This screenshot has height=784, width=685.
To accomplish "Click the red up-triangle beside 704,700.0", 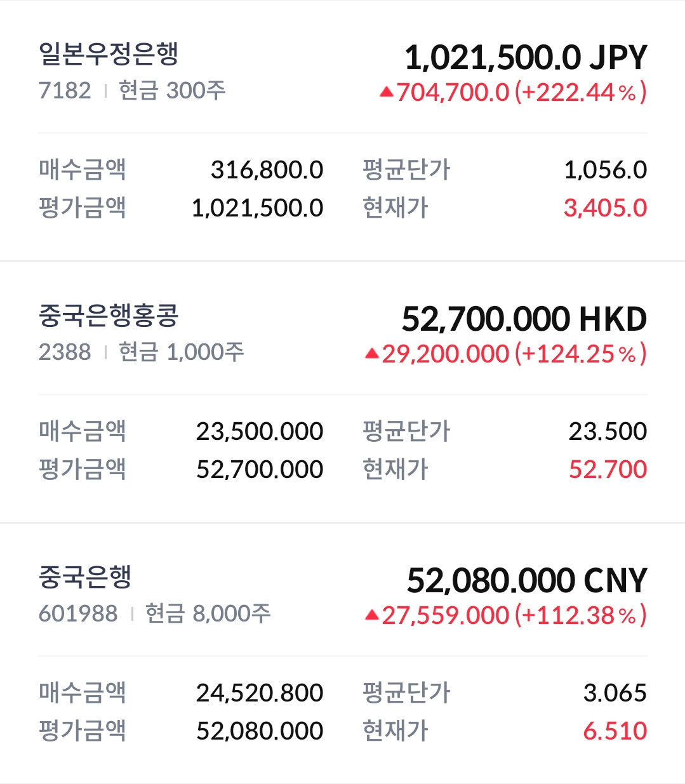I will tap(387, 92).
